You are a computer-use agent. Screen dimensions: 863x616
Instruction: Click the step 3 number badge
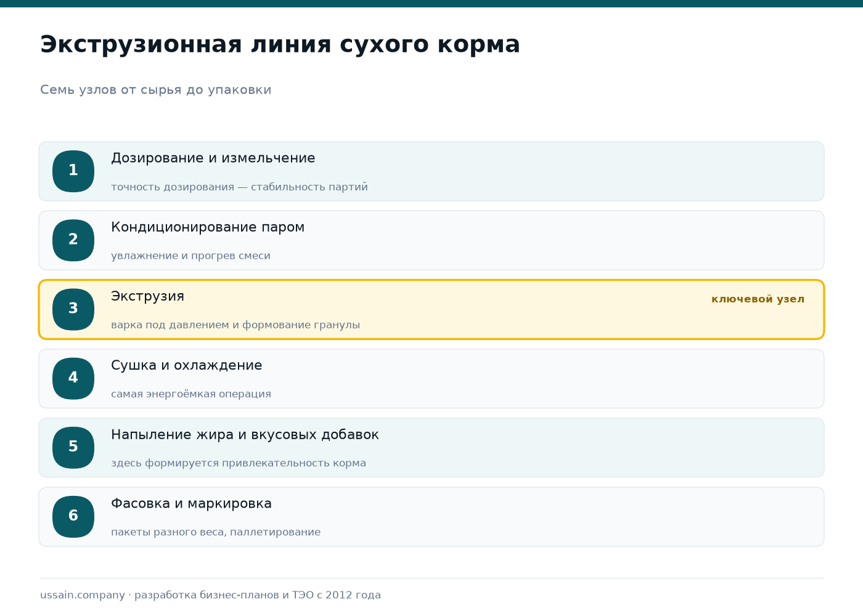pyautogui.click(x=73, y=309)
